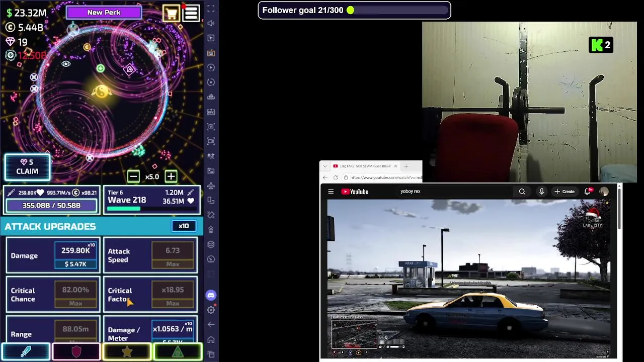Image resolution: width=644 pixels, height=362 pixels.
Task: Switch to the green triangle upgrades tab
Action: [178, 352]
